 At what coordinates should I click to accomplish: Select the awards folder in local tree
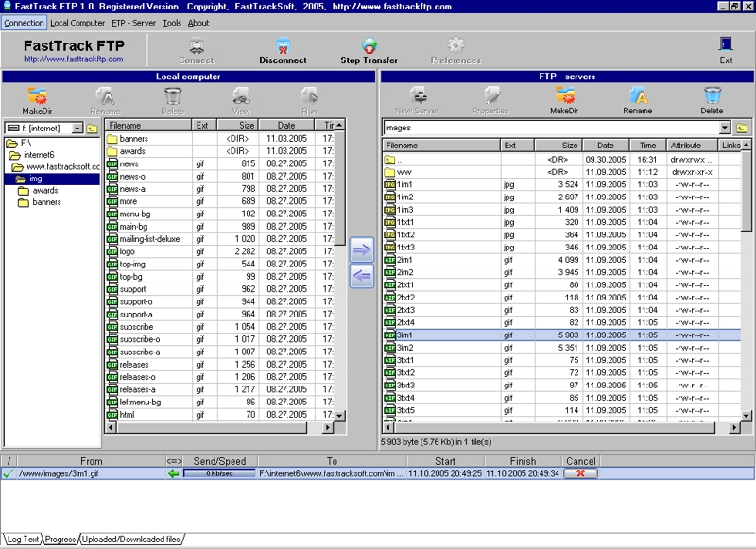[x=44, y=190]
